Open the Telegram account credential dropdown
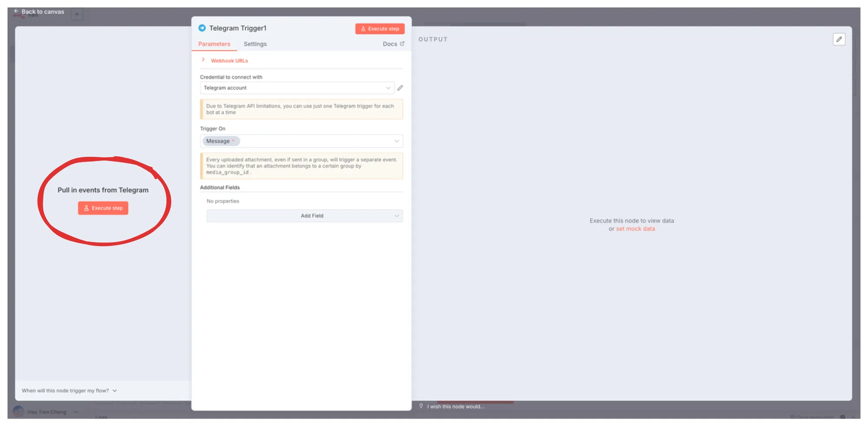This screenshot has width=868, height=426. click(x=297, y=88)
